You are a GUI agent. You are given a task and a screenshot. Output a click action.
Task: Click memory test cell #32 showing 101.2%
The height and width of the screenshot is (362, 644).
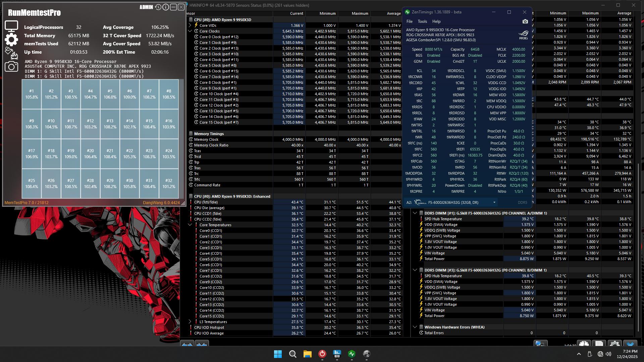[169, 184]
